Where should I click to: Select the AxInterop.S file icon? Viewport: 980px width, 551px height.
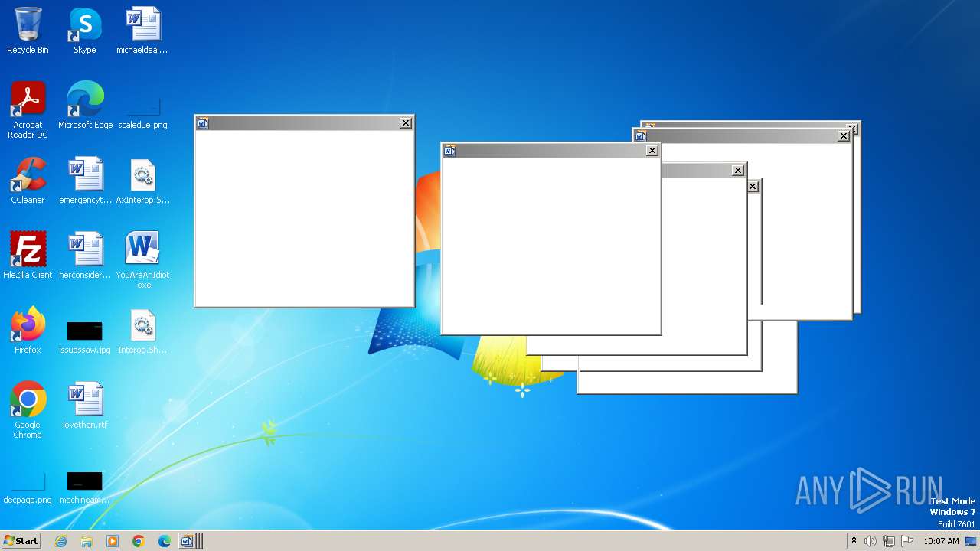click(x=142, y=181)
